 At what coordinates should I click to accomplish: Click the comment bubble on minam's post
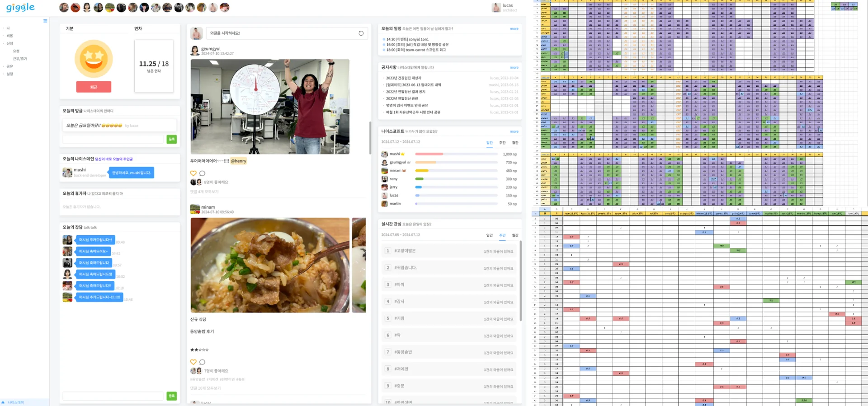click(x=202, y=362)
